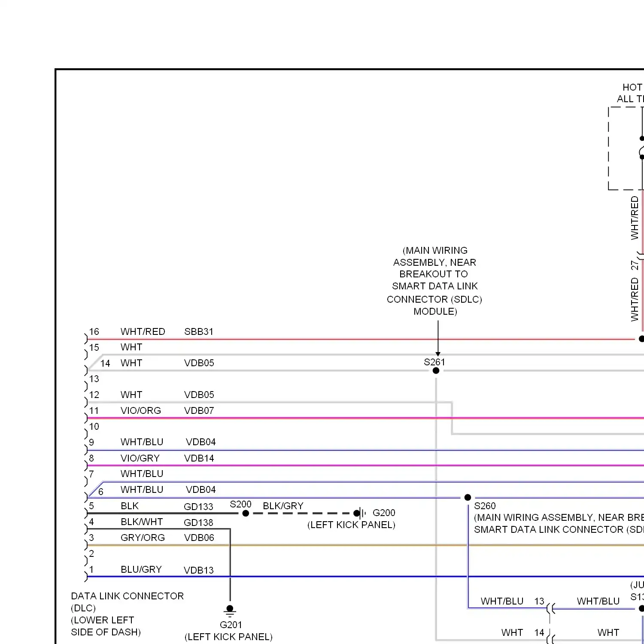The image size is (644, 644).
Task: Select the LEFT KICK PANEL note under G200
Action: click(x=351, y=525)
